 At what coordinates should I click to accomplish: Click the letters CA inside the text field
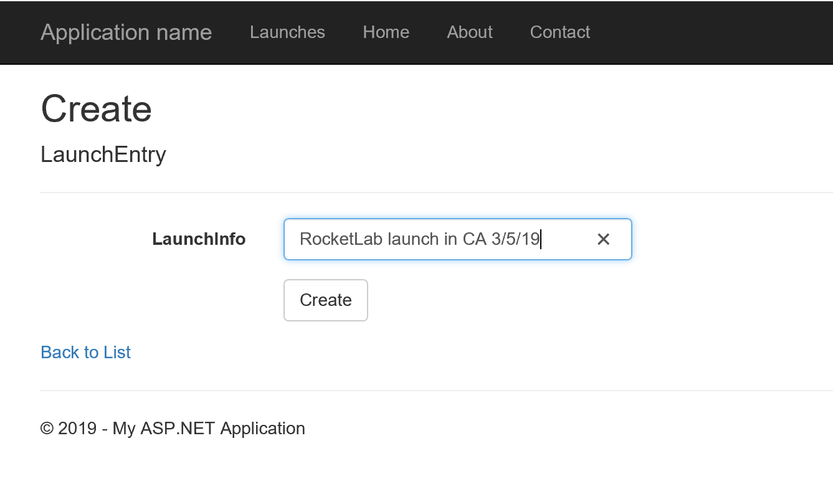(x=474, y=239)
